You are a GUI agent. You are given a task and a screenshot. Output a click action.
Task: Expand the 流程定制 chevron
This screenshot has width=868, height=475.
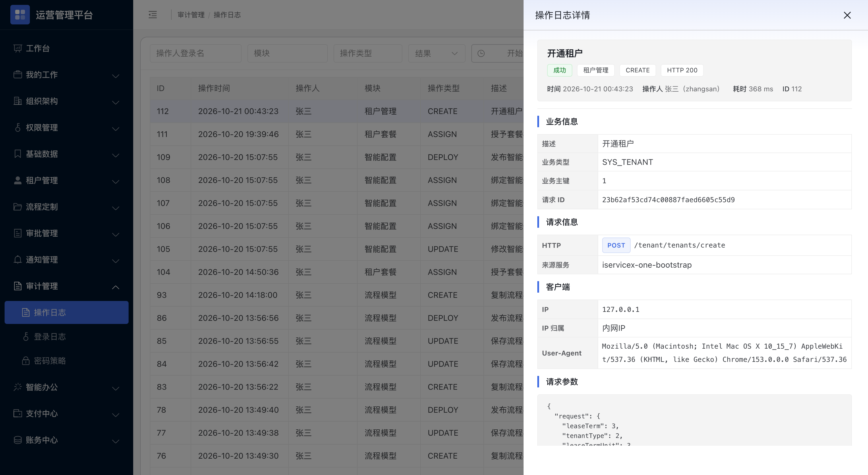tap(116, 208)
